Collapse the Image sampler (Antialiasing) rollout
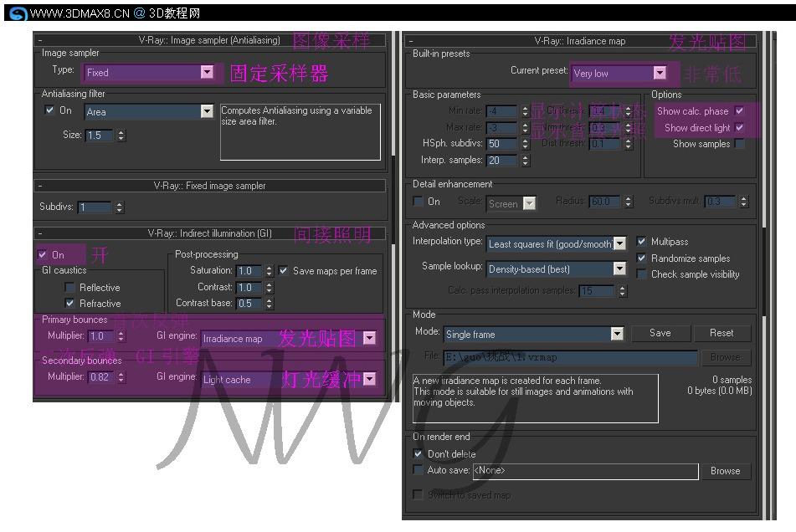The width and height of the screenshot is (796, 532). pos(41,40)
